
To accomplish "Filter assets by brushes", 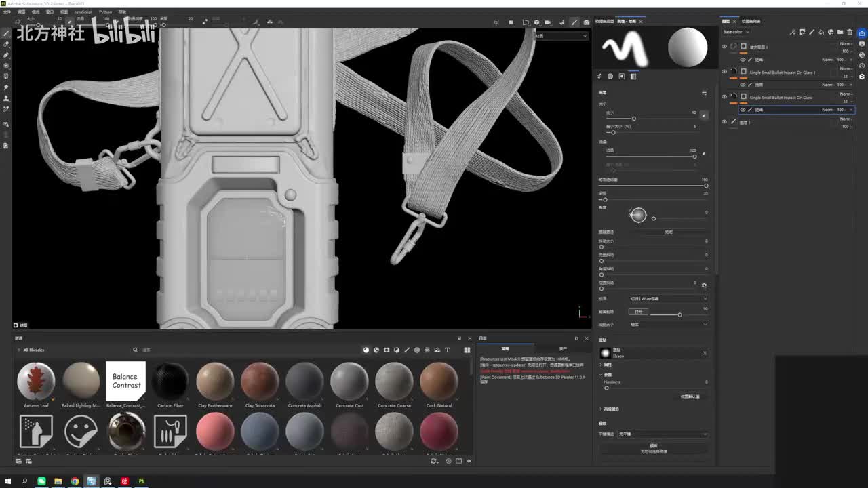I will click(x=407, y=350).
